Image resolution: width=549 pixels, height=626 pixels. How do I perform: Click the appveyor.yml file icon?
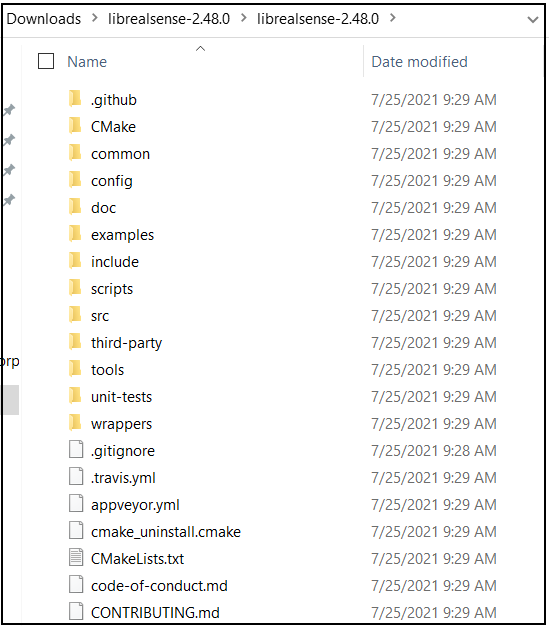pos(76,503)
